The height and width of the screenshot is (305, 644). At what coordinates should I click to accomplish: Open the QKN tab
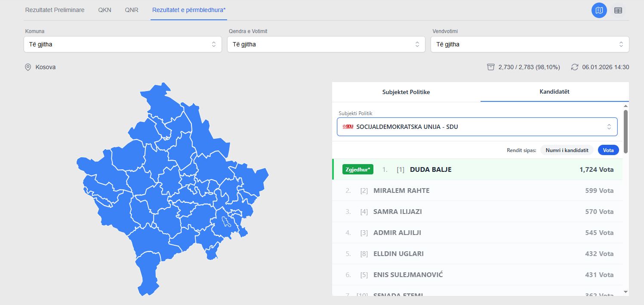[x=105, y=10]
